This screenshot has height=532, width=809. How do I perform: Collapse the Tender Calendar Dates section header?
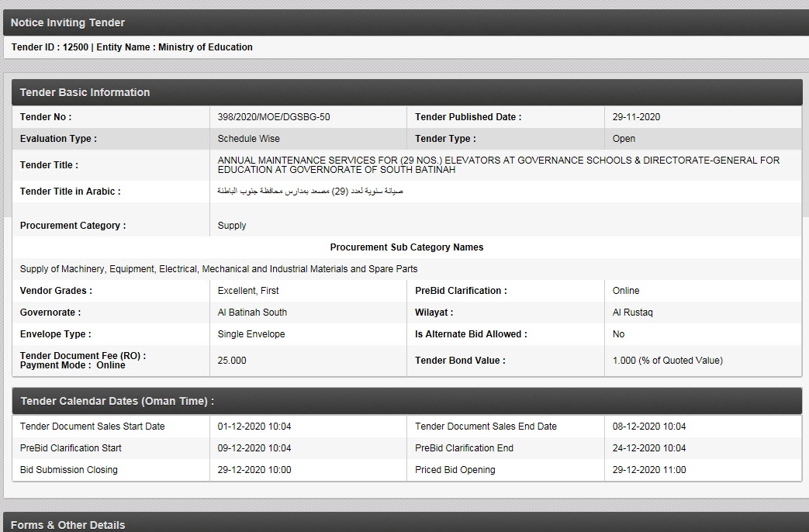click(117, 401)
